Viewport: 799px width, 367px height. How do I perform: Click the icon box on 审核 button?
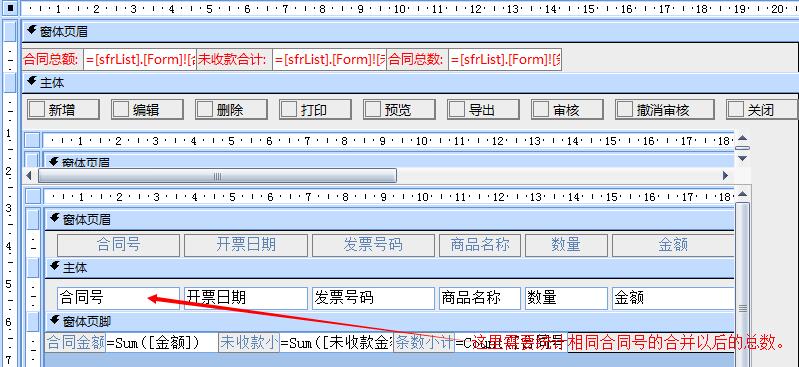541,109
